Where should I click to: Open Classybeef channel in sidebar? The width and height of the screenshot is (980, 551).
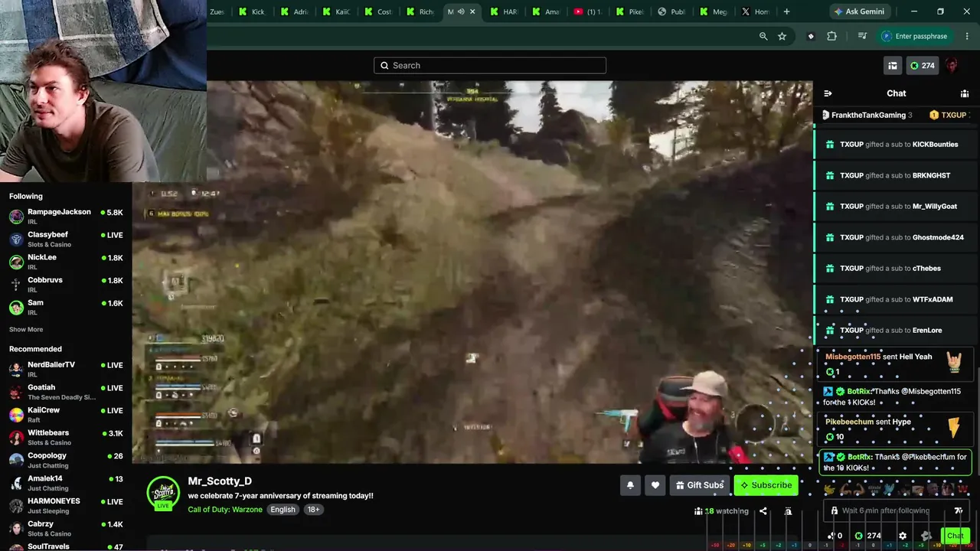tap(66, 239)
